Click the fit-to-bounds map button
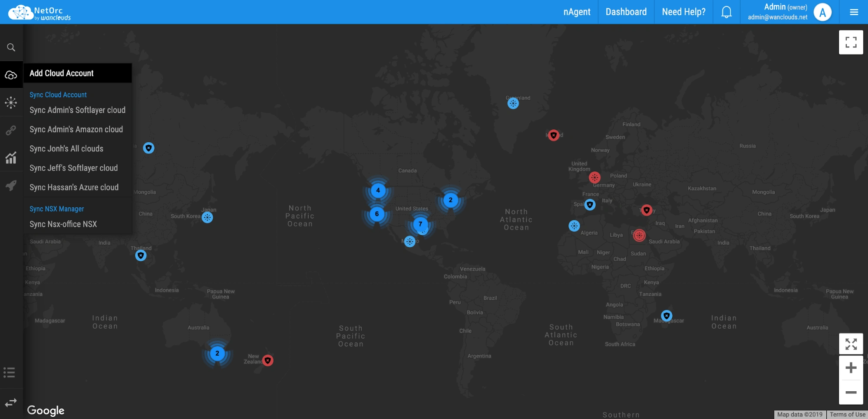 point(851,344)
